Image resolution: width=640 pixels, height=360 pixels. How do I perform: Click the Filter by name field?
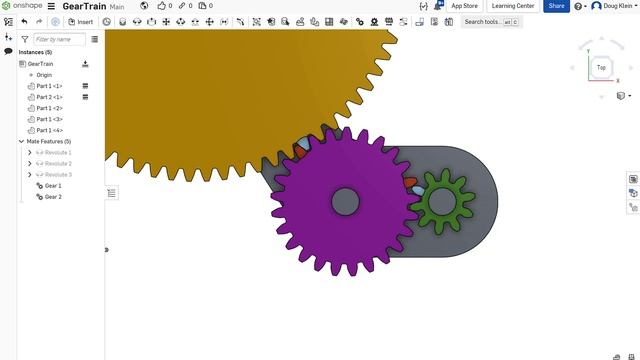(60, 39)
